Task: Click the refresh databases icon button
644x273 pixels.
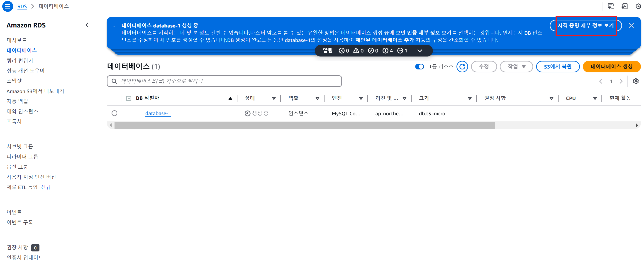Action: point(462,66)
